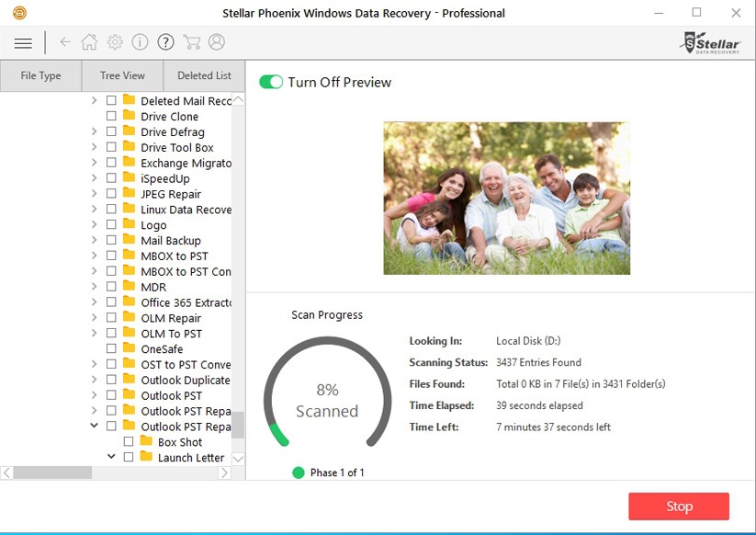The width and height of the screenshot is (756, 535).
Task: Collapse the Launch Letter folder
Action: coord(111,456)
